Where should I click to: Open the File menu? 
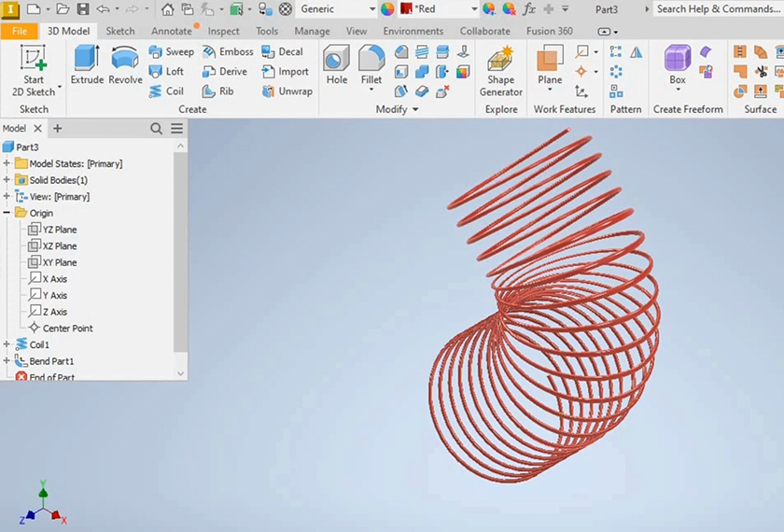point(19,31)
